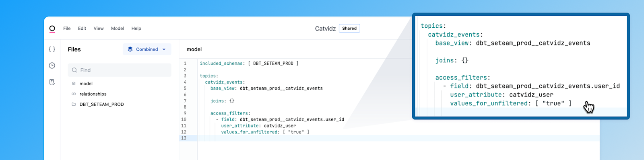Click the catvidz_events: line in editor
The height and width of the screenshot is (160, 644).
point(225,82)
